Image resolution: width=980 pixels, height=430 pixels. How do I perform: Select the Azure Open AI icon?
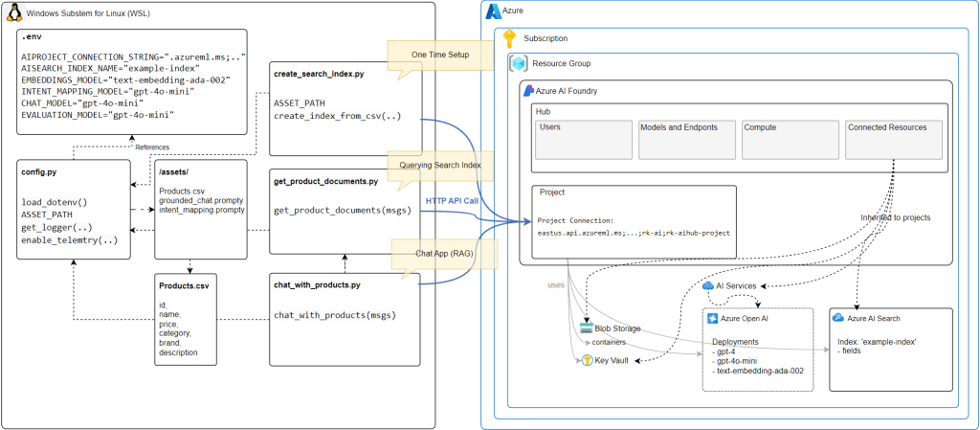tap(713, 317)
